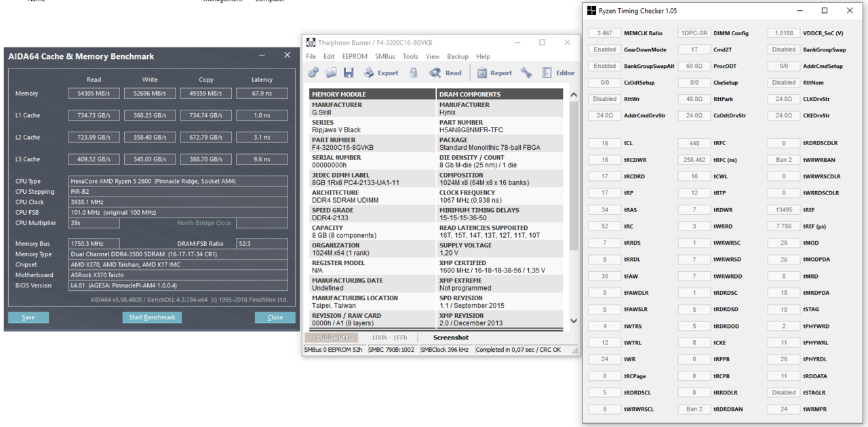Click the Start Benchmark button
Image resolution: width=868 pixels, height=427 pixels.
pyautogui.click(x=152, y=317)
